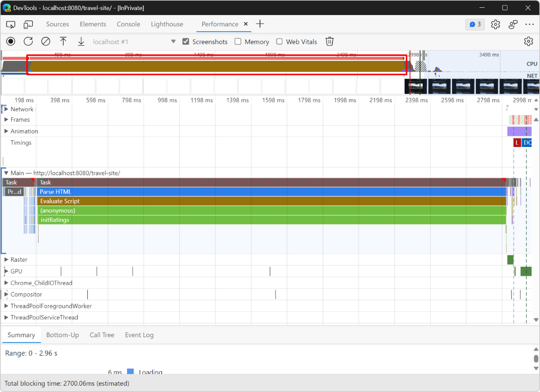Open the localhost #1 history dropdown
Image resolution: width=540 pixels, height=392 pixels.
(173, 41)
